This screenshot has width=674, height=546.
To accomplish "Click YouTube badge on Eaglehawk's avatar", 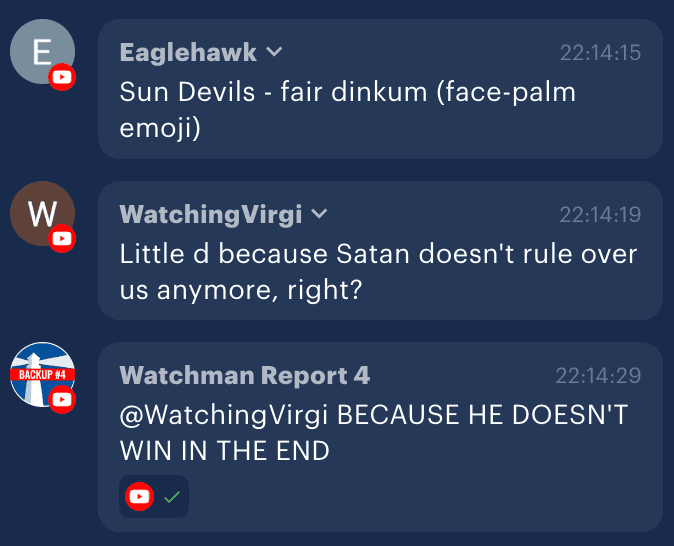I will click(62, 77).
